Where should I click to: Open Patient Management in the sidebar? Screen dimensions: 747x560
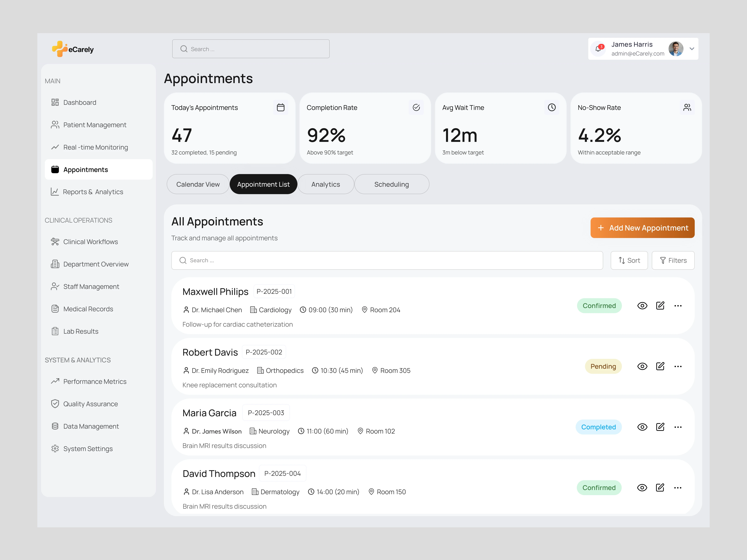(x=95, y=125)
